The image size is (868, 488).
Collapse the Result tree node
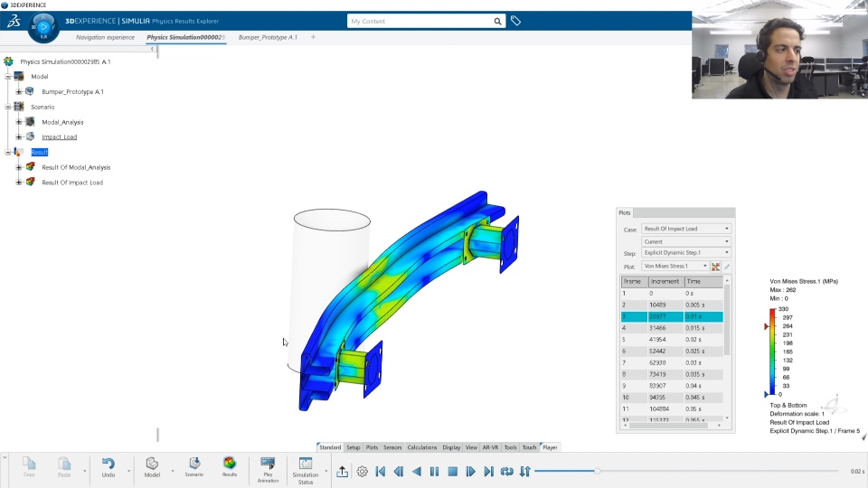click(x=8, y=152)
